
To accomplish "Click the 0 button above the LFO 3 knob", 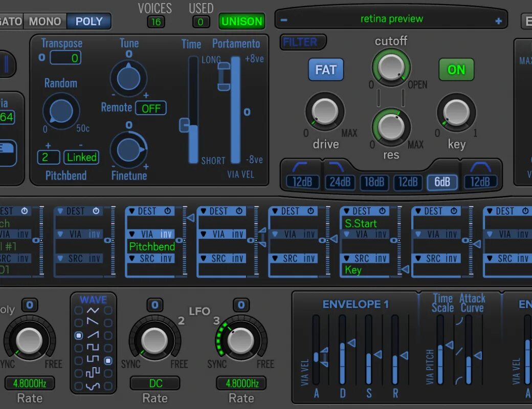I will click(x=241, y=305).
